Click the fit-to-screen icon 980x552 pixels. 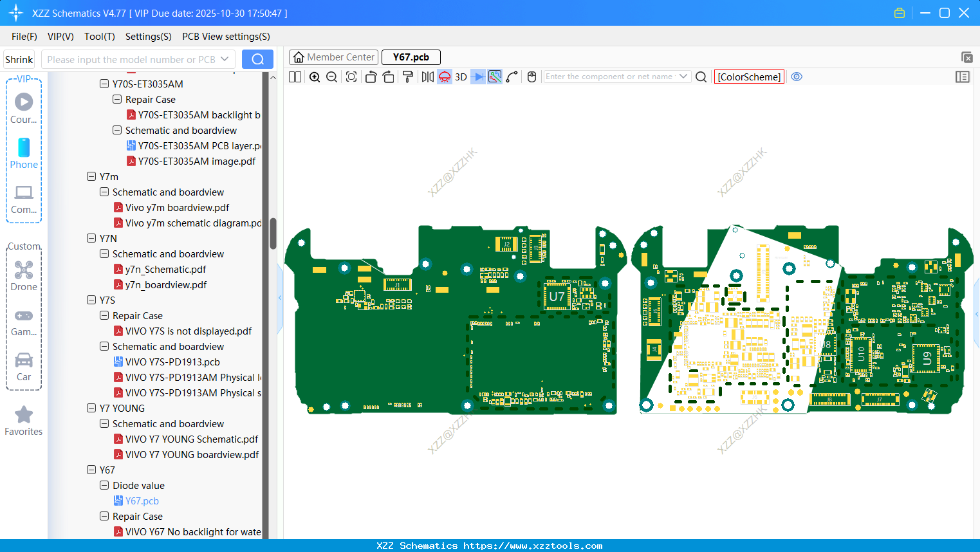tap(351, 77)
